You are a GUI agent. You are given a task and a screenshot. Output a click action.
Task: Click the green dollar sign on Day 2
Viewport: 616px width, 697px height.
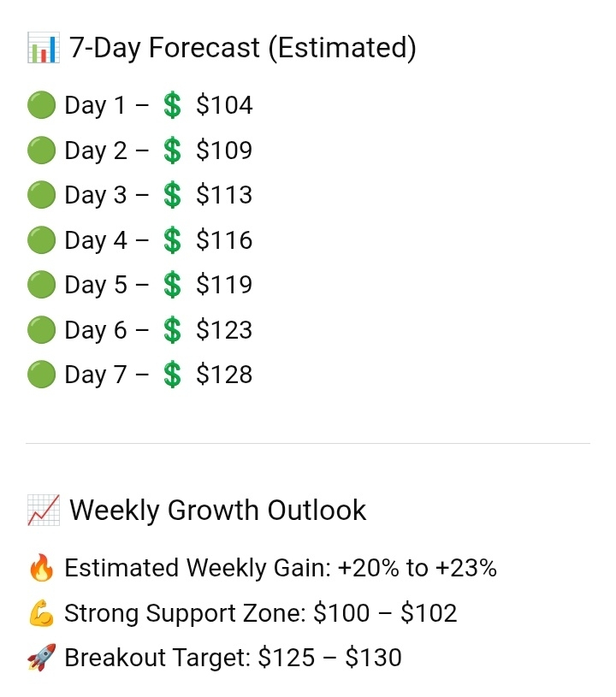[x=172, y=151]
